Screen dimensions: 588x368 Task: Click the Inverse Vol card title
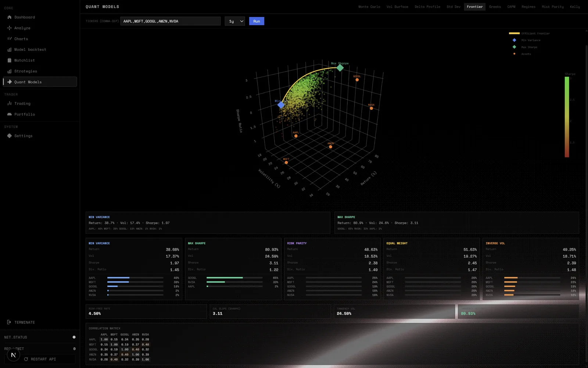coord(495,243)
